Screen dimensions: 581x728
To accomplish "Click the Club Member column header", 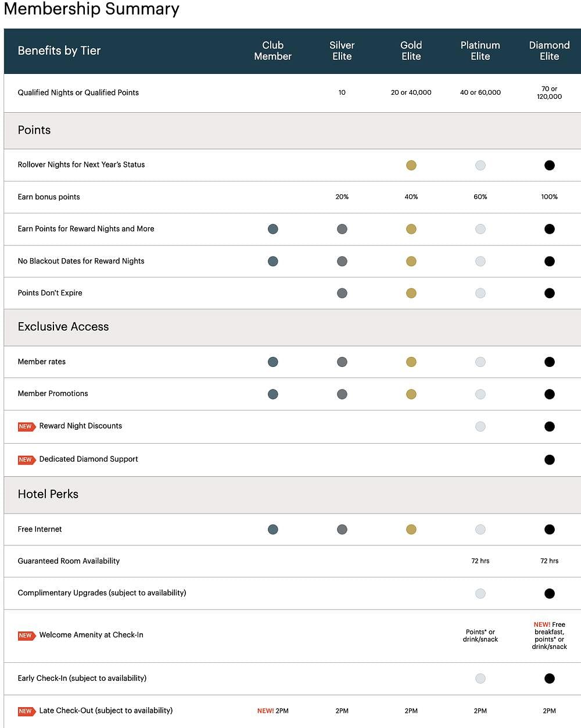I will coord(273,51).
